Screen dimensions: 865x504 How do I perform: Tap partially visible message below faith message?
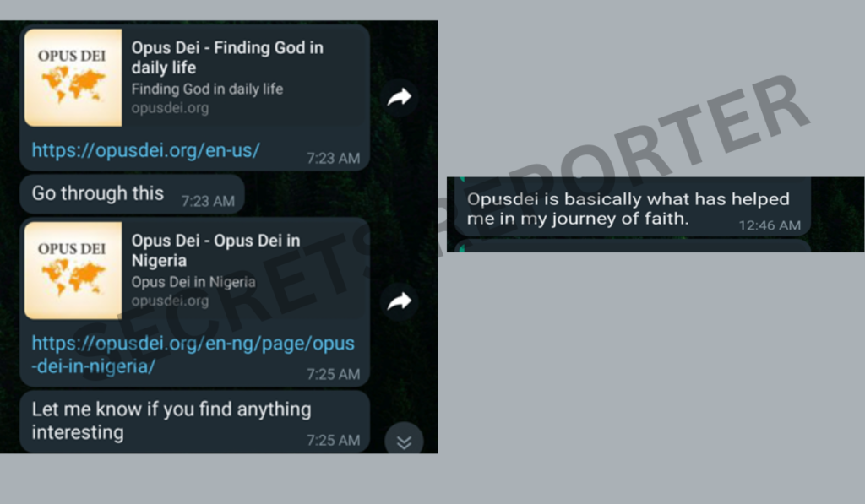coord(632,246)
